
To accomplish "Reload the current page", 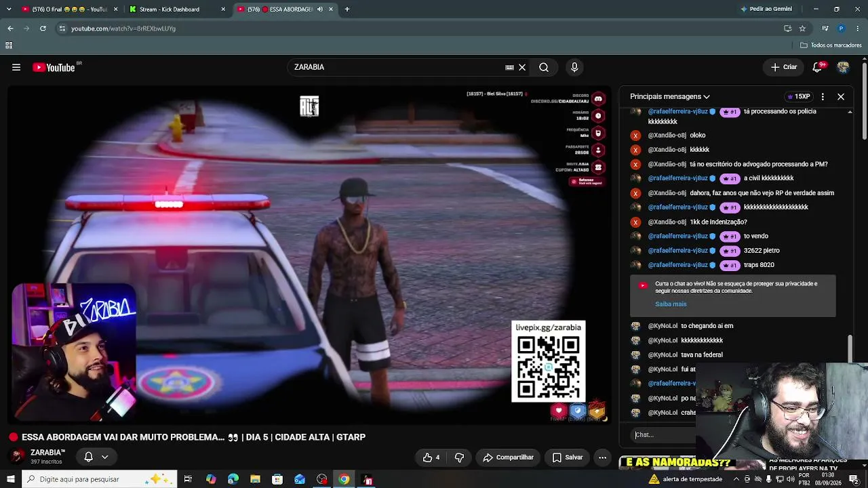I will [43, 28].
